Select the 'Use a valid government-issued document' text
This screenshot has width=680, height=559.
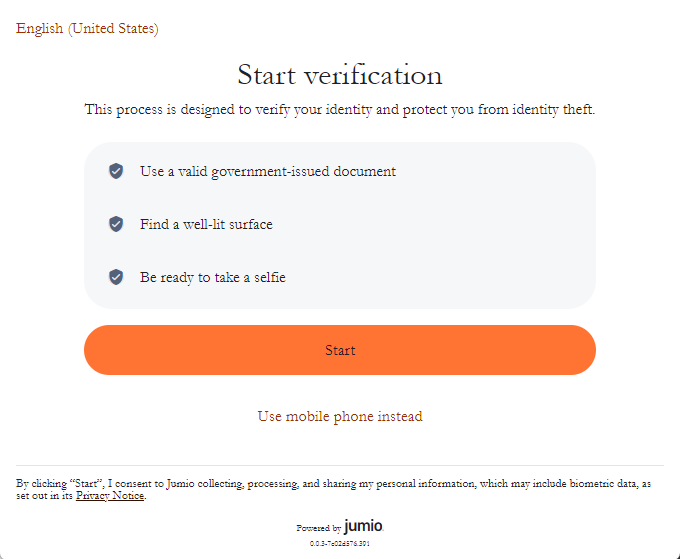click(268, 171)
